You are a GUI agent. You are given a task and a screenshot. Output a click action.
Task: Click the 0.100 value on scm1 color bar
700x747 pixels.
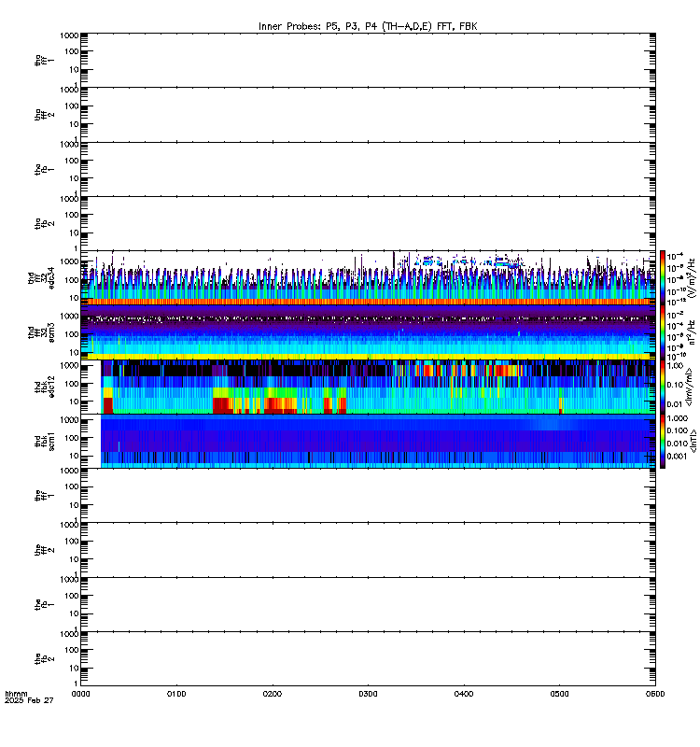(x=678, y=430)
